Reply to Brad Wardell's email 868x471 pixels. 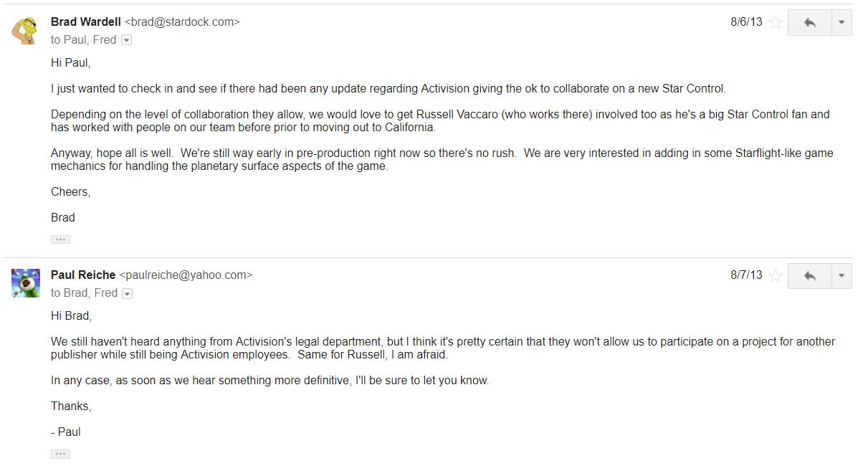tap(809, 22)
